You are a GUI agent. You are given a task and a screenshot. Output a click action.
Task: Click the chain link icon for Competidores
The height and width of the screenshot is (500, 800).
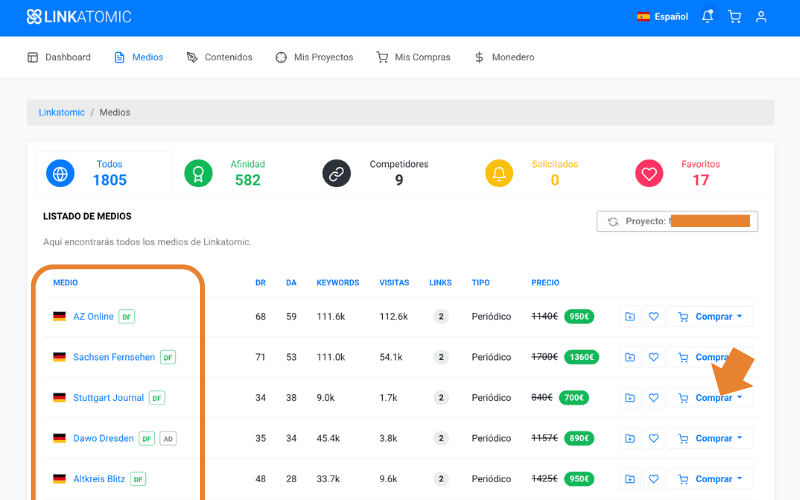[x=337, y=173]
